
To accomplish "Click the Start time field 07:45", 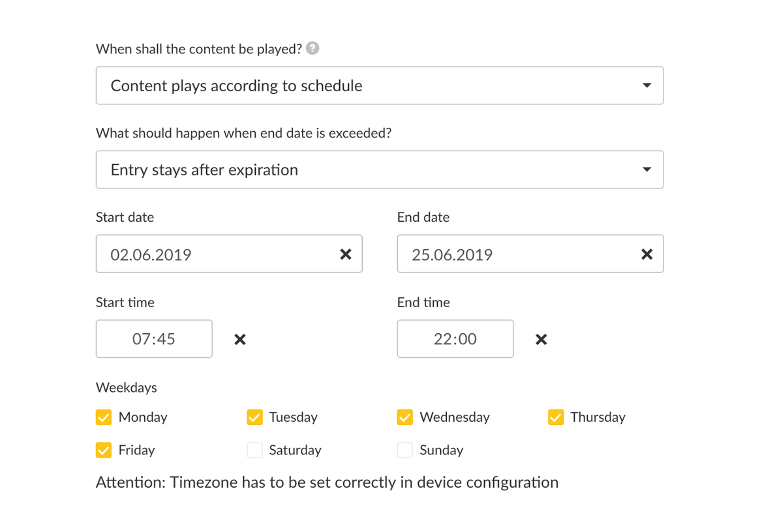I will click(154, 339).
